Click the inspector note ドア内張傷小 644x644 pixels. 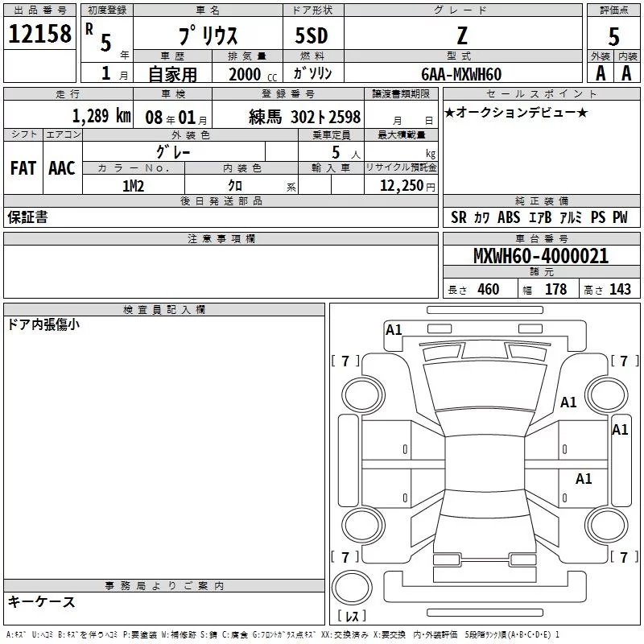(43, 324)
